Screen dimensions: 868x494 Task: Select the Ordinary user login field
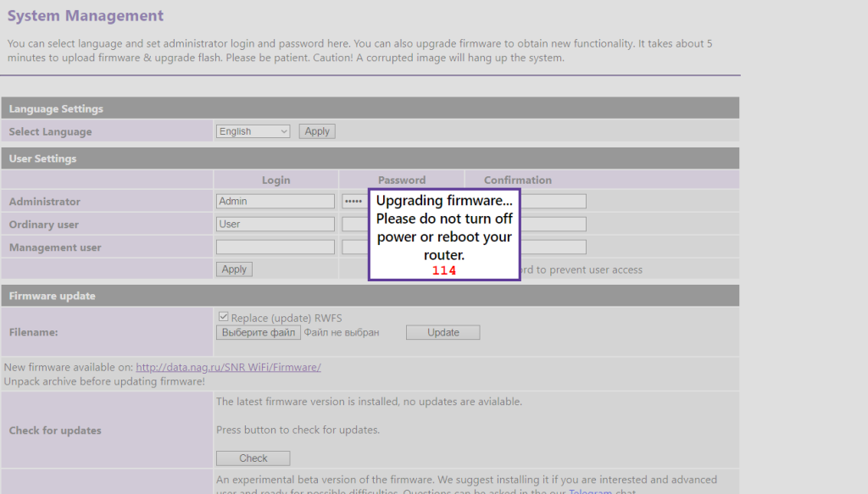tap(275, 224)
